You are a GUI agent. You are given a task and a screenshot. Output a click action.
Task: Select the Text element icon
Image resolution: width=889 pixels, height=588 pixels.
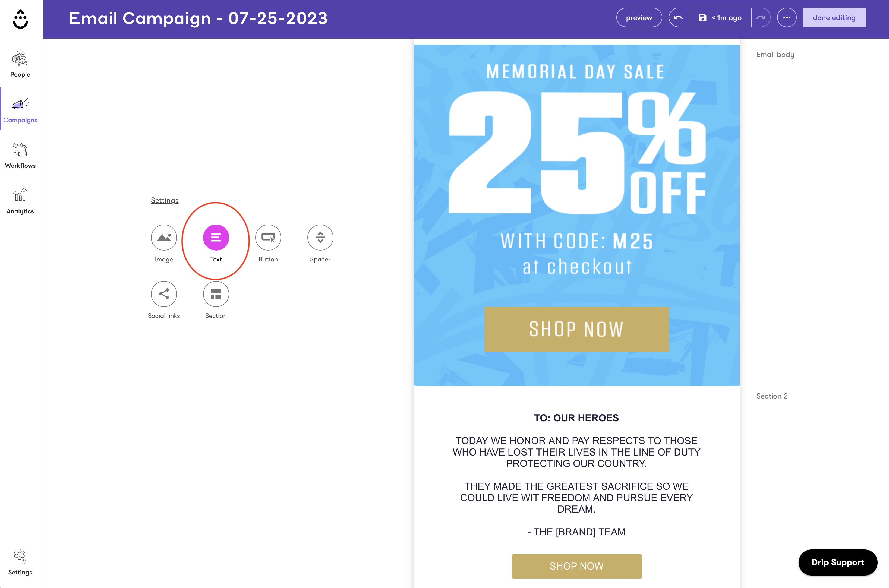216,237
